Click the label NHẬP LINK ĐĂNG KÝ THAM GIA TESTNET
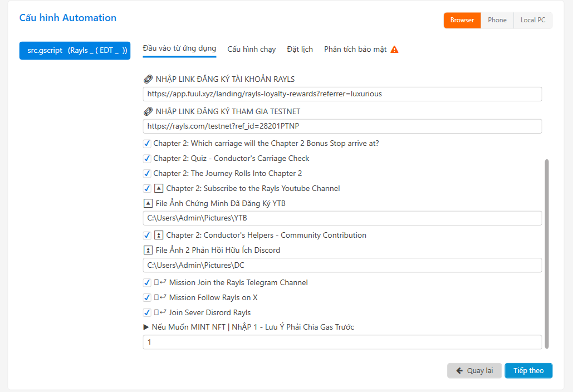Screen dimensions: 573x392 click(x=228, y=111)
